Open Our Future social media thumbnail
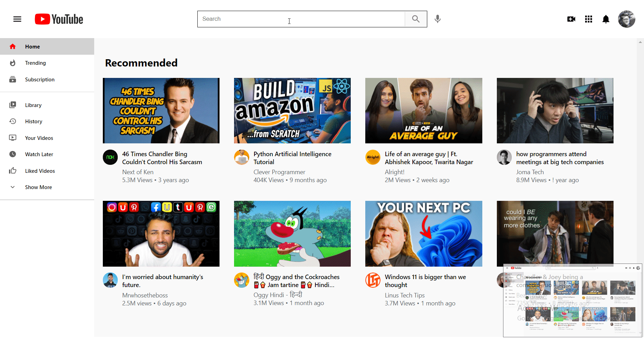 tap(161, 234)
